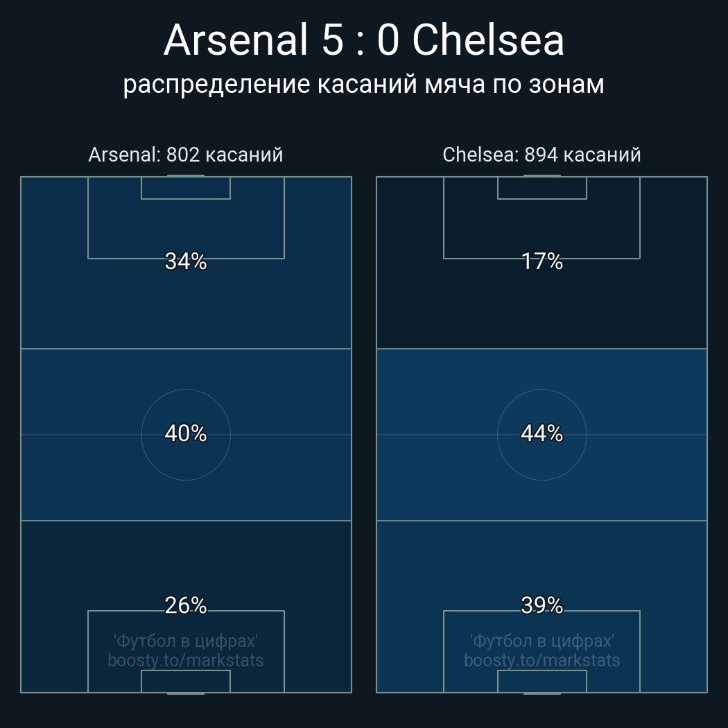Click Arsenal's 26% defensive zone label

click(186, 605)
